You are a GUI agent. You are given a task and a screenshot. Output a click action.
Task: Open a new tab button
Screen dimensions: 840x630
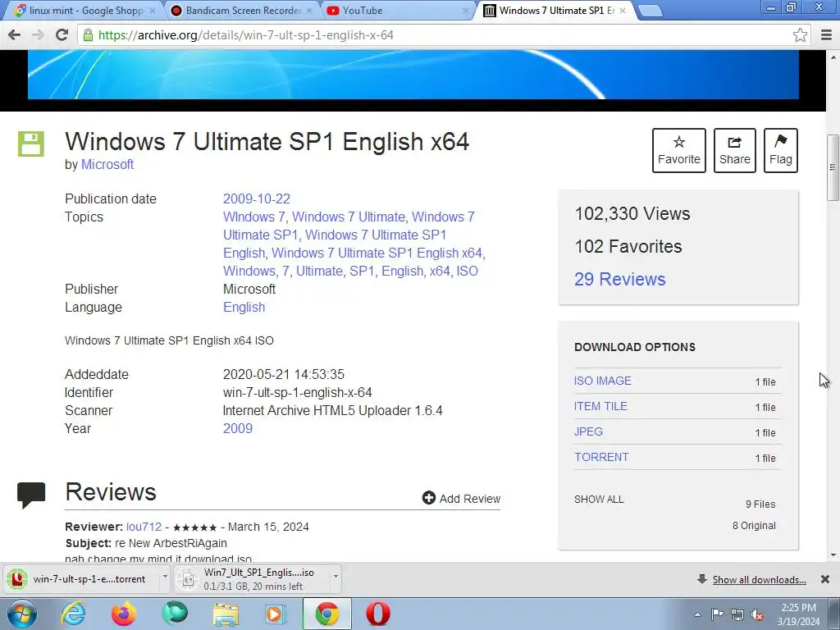coord(651,10)
